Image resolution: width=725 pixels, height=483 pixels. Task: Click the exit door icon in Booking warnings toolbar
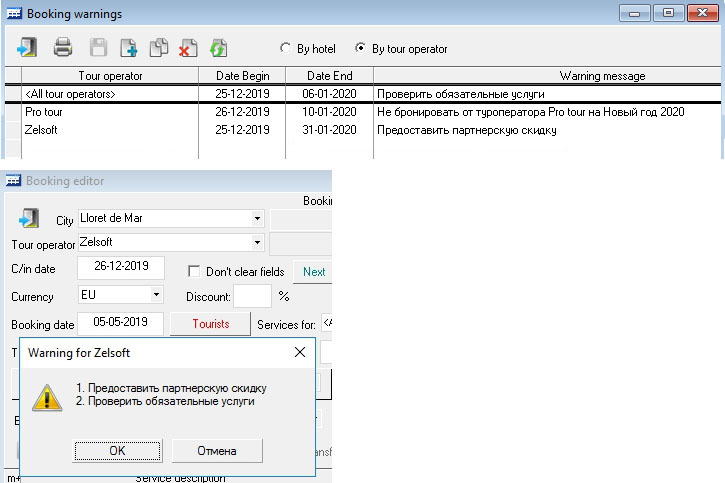pyautogui.click(x=27, y=47)
